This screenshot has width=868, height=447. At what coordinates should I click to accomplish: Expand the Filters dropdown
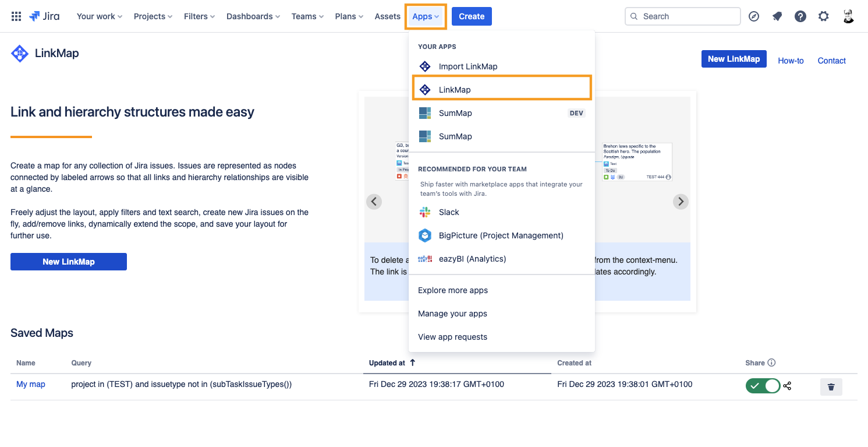pos(200,16)
